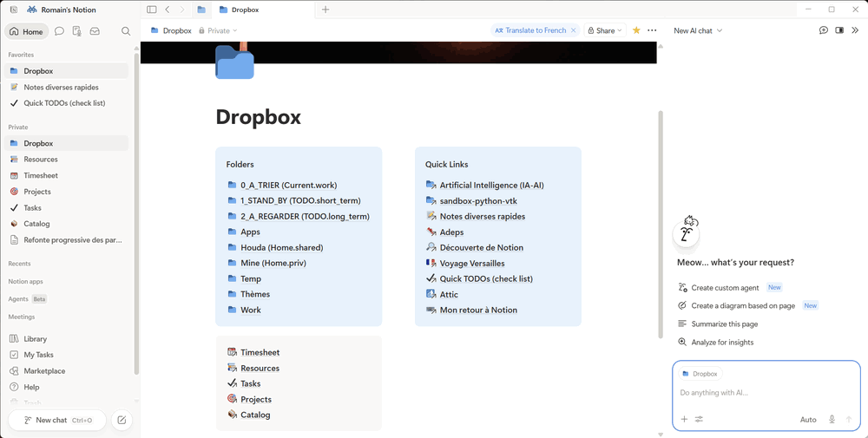Open Refonte progressive des par... page

[67, 240]
